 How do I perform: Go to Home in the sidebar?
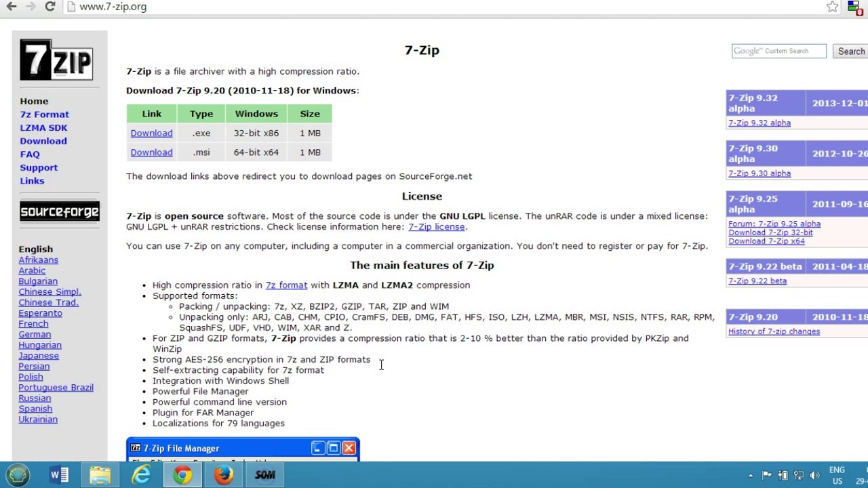tap(34, 101)
